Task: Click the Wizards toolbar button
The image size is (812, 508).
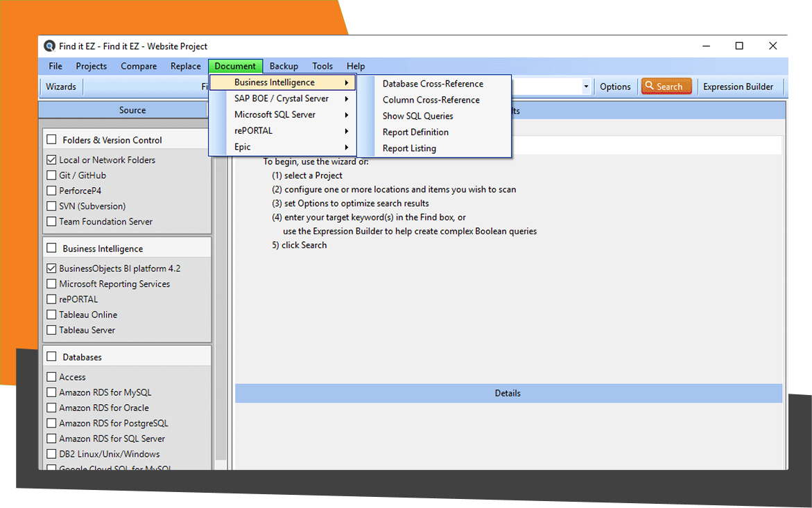Action: pyautogui.click(x=61, y=87)
